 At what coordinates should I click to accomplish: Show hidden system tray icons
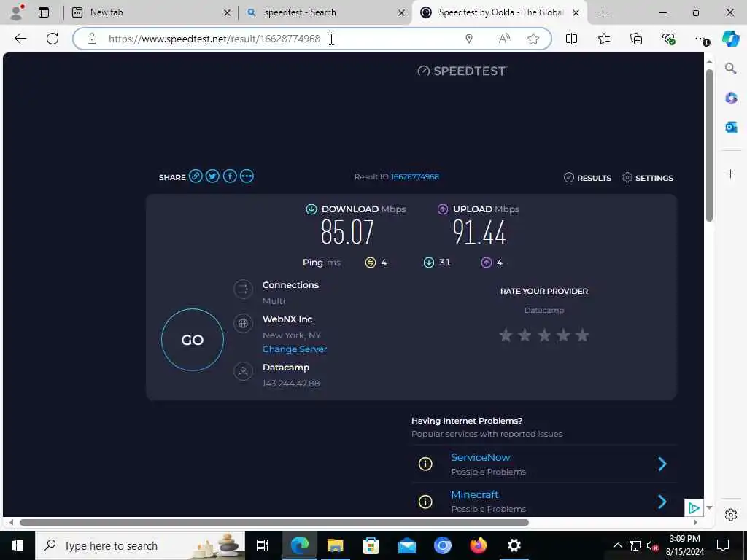coord(617,545)
